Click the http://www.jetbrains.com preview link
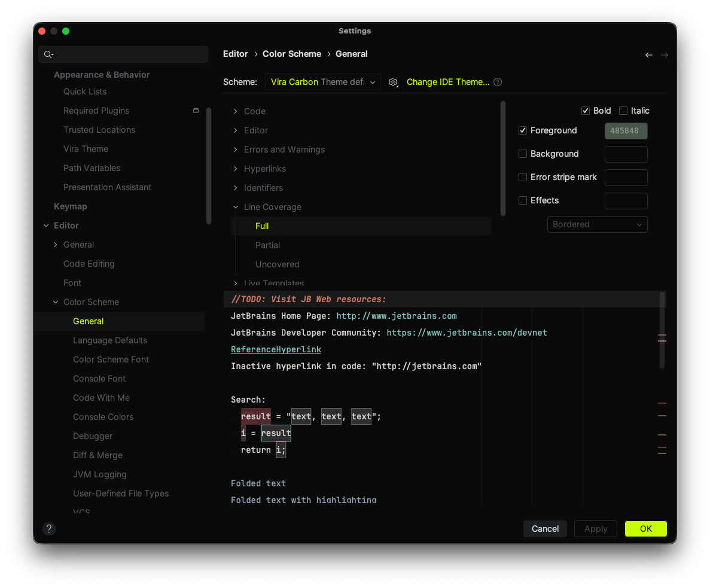 coord(397,316)
